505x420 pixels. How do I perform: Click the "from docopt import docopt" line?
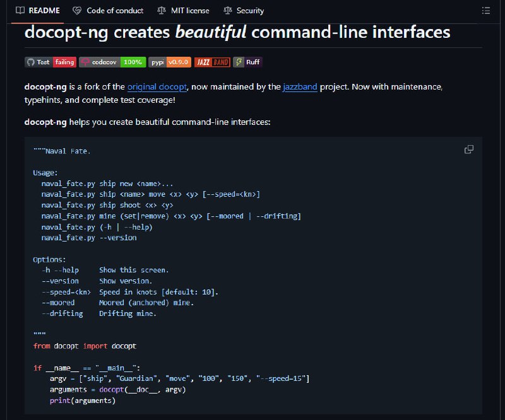pyautogui.click(x=85, y=346)
